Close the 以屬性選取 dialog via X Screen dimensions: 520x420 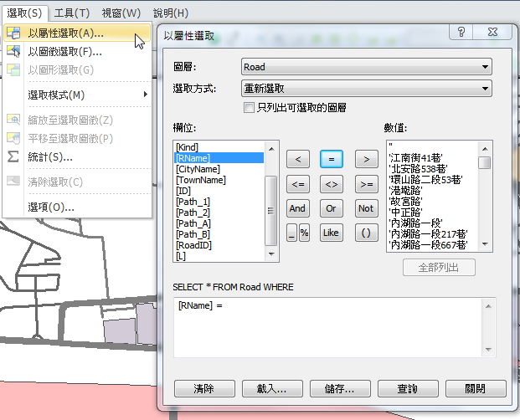coord(493,32)
